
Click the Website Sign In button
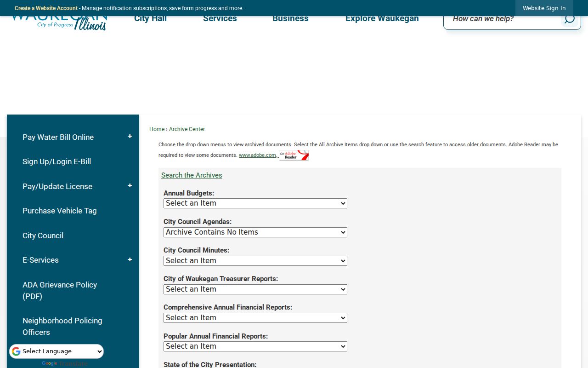pyautogui.click(x=544, y=8)
